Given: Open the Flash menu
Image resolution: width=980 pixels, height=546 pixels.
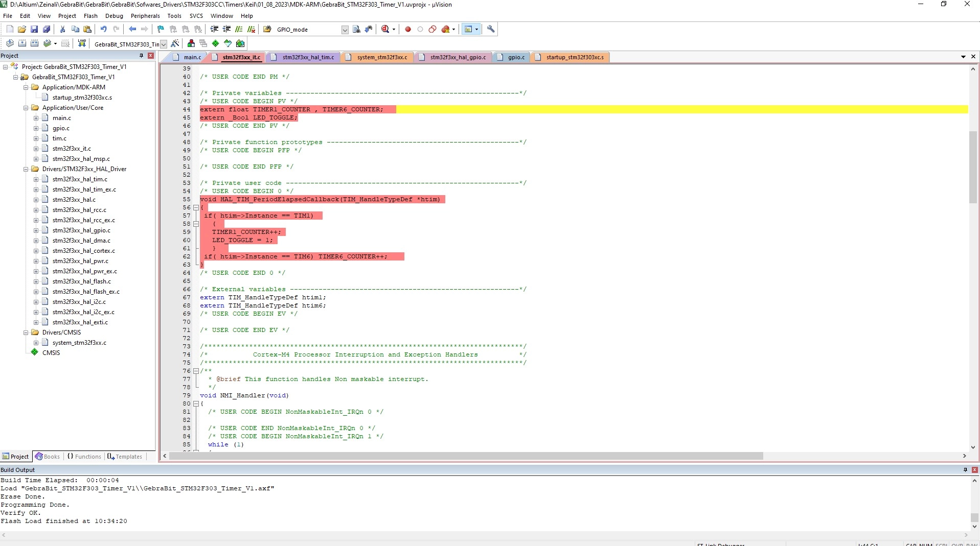Looking at the screenshot, I should (x=90, y=16).
